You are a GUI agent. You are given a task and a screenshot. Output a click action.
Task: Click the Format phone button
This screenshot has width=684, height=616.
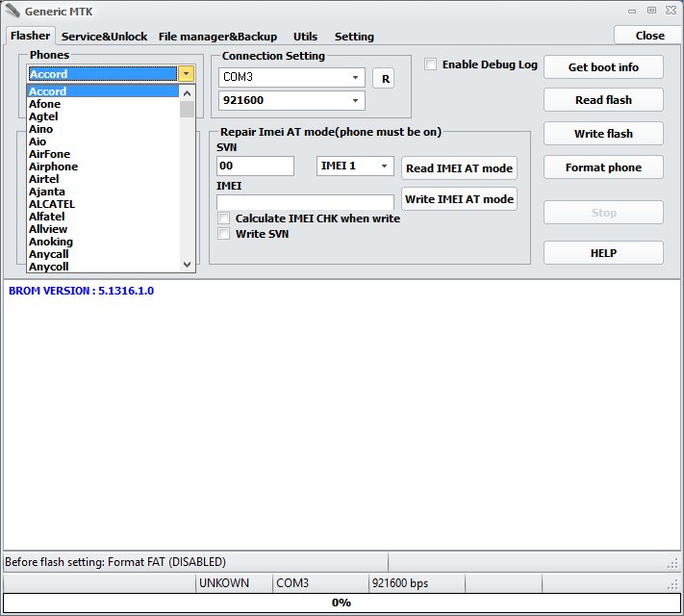pyautogui.click(x=603, y=167)
